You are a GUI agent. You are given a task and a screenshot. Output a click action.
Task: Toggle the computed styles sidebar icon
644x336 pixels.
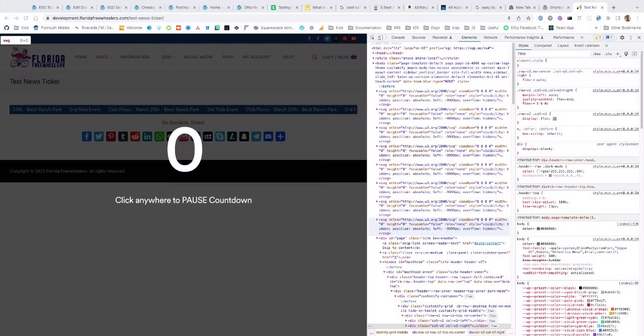point(634,54)
